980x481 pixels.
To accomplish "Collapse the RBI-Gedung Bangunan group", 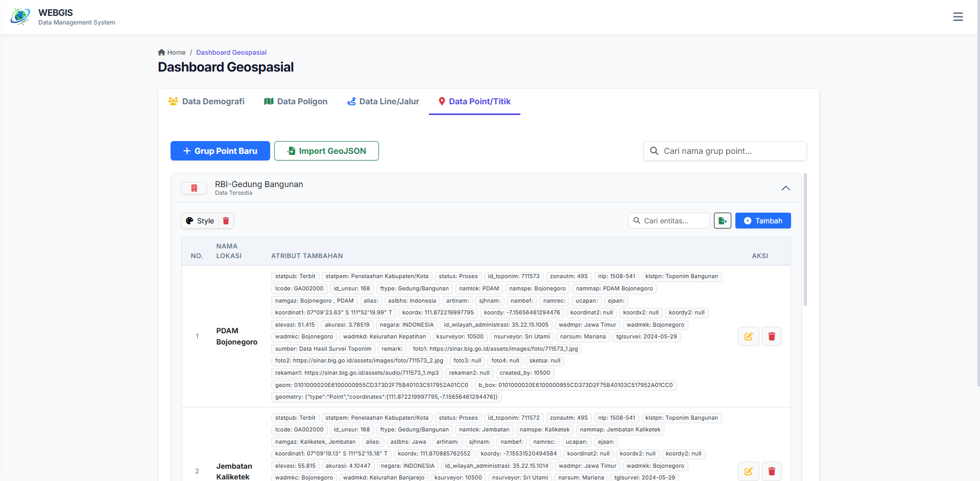I will tap(785, 188).
